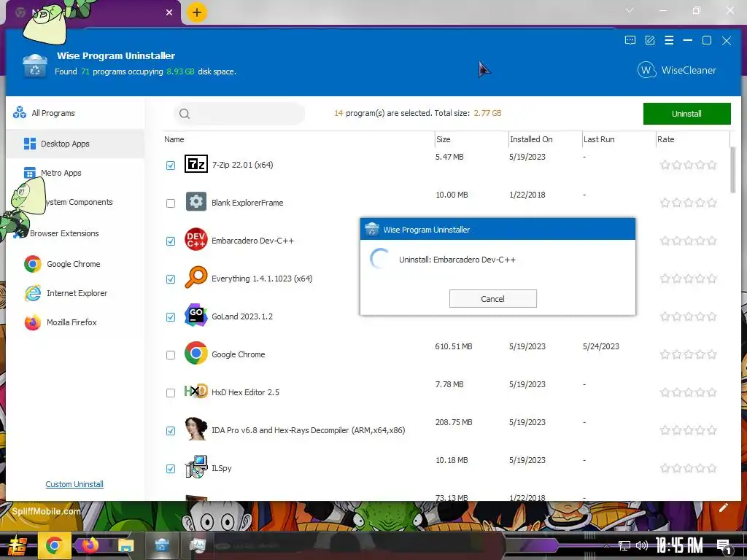Open File Explorer from the taskbar
Viewport: 747px width, 560px height.
[x=126, y=545]
